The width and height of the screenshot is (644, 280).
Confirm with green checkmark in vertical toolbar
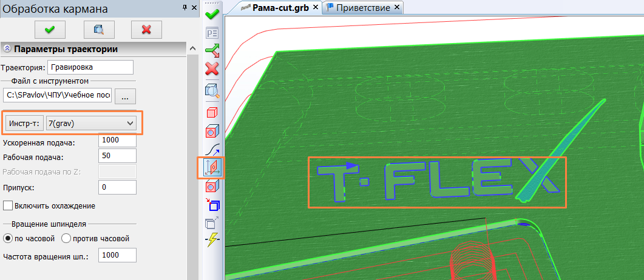point(211,15)
